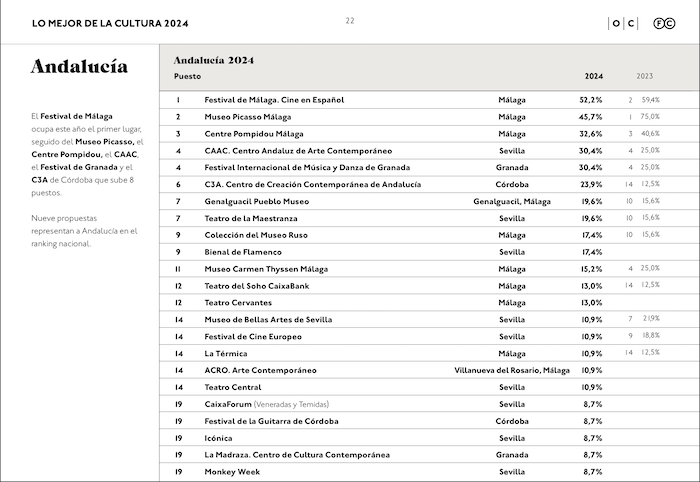Viewport: 700px width, 482px height.
Task: Click 'Festival Internacional de Música y Danza de Granada'
Action: (307, 168)
